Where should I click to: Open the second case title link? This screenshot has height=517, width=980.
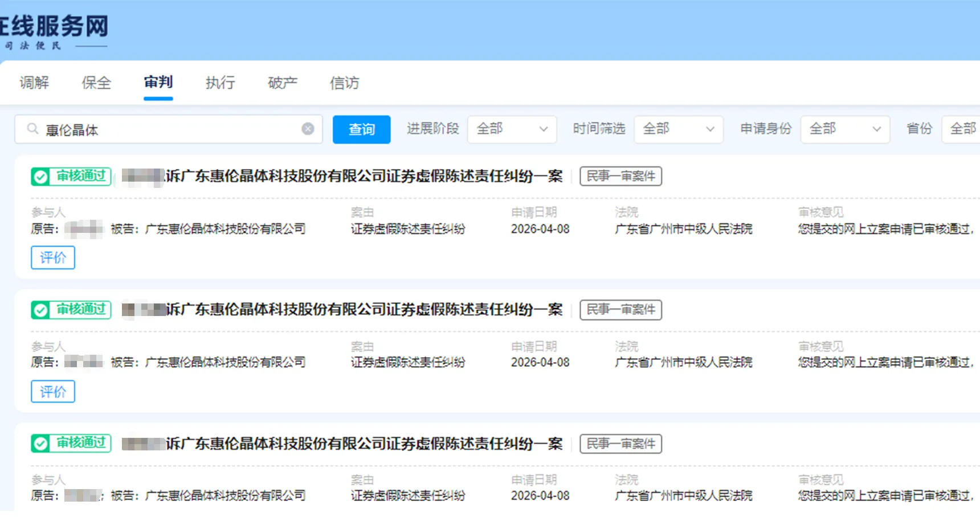(x=342, y=310)
